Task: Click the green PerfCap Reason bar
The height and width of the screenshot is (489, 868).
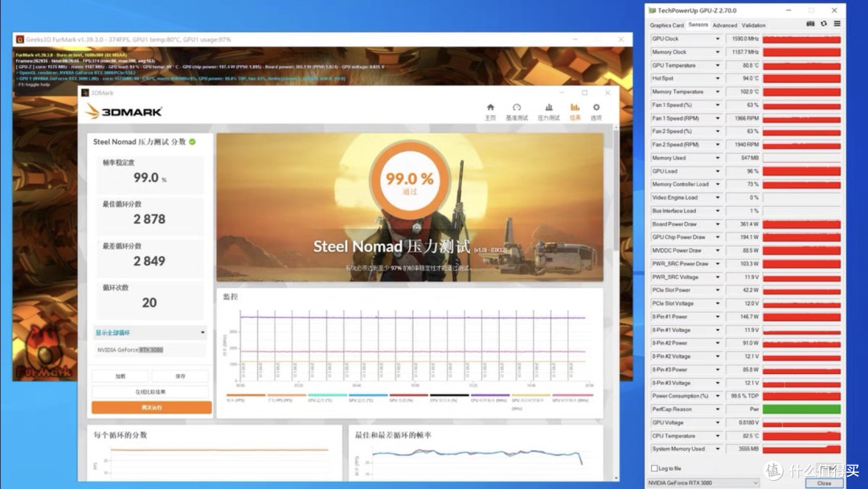Action: (801, 409)
